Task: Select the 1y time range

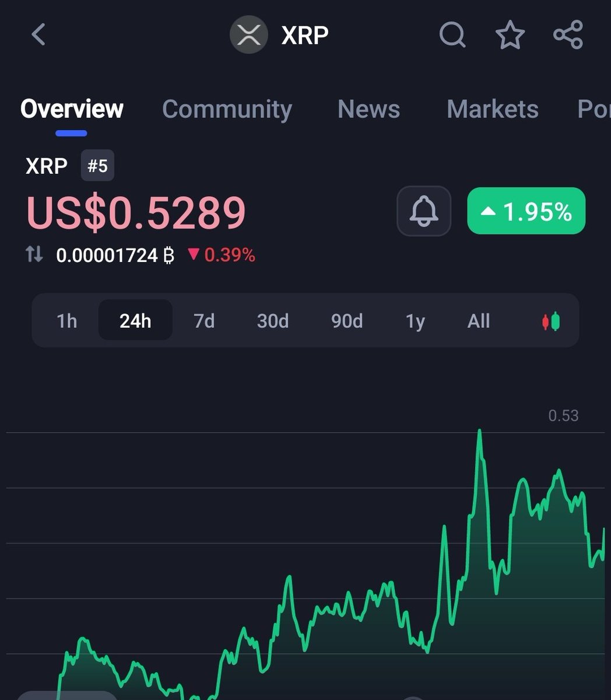Action: coord(415,320)
